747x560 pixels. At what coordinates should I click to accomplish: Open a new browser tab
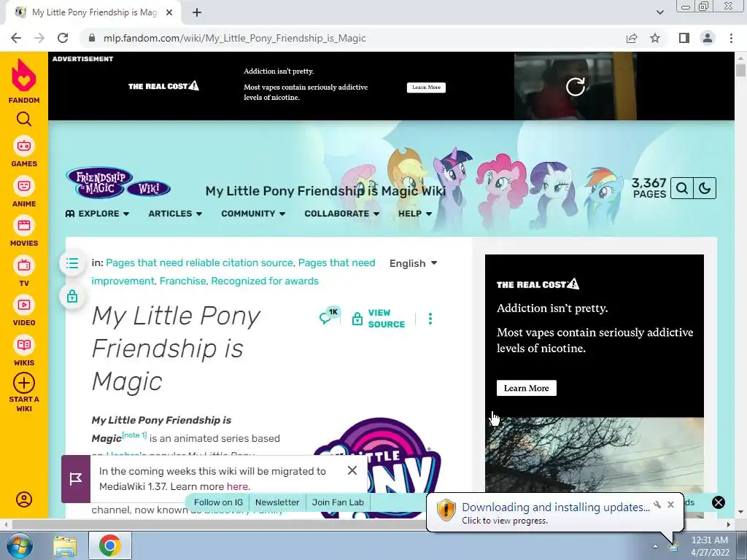click(x=197, y=13)
